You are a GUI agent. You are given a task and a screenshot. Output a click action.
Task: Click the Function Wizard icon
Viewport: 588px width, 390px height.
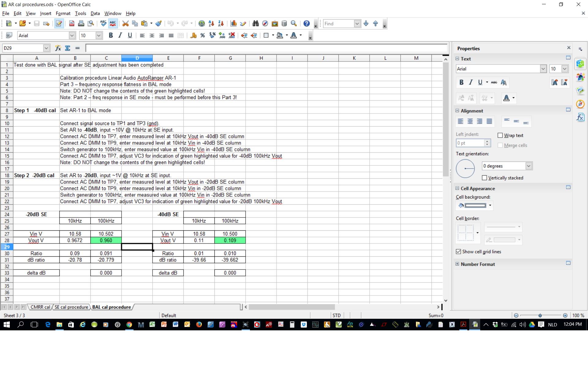58,48
